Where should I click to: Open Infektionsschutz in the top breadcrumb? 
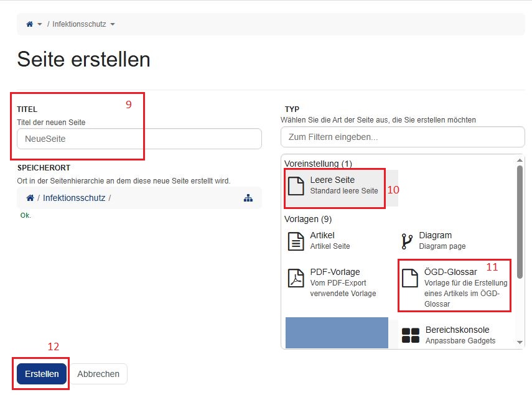[80, 24]
